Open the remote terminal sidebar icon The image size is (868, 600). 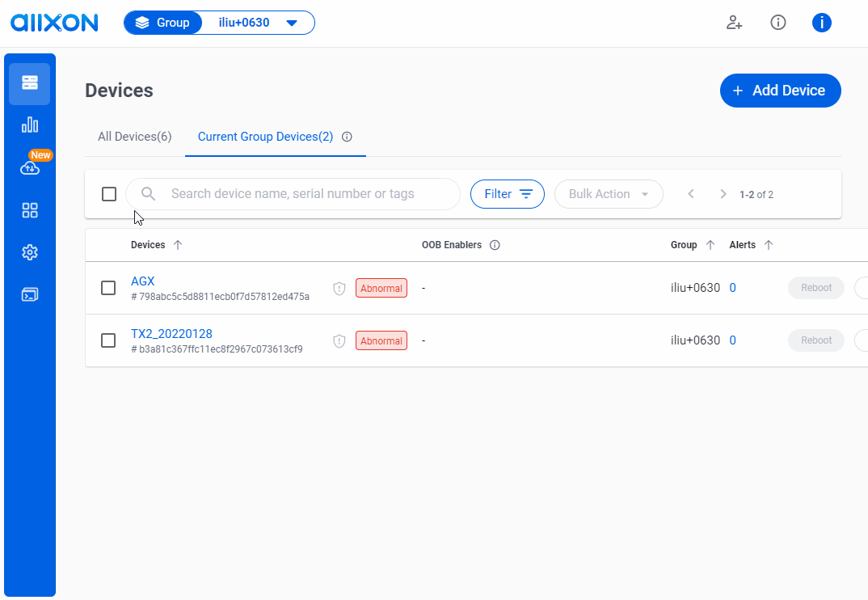coord(30,294)
